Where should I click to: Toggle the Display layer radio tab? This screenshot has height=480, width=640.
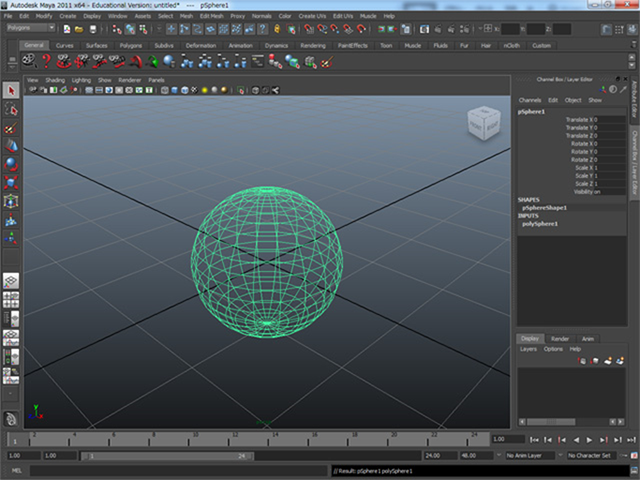(530, 338)
